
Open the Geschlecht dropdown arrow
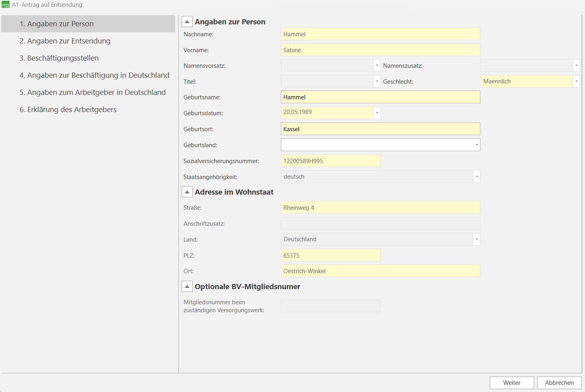coord(576,81)
